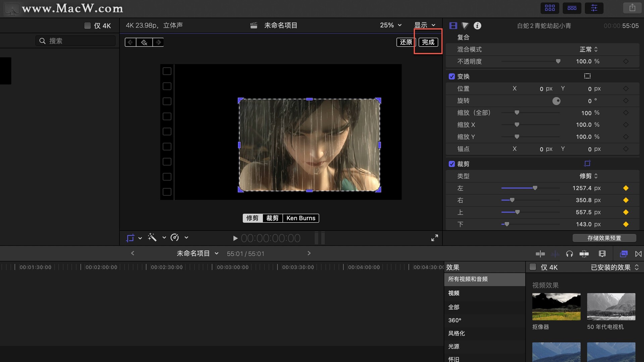Select the Ken Burns crop mode
Image resolution: width=644 pixels, height=362 pixels.
click(301, 218)
